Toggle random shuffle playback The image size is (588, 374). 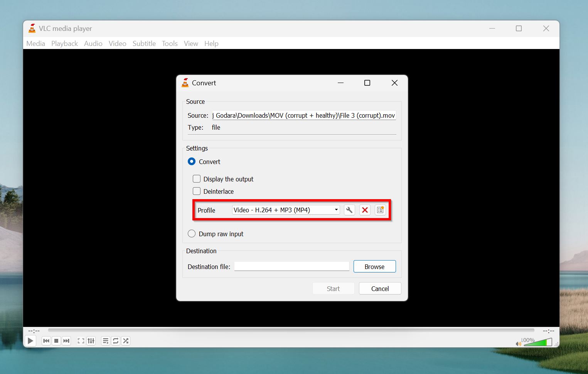pyautogui.click(x=126, y=341)
